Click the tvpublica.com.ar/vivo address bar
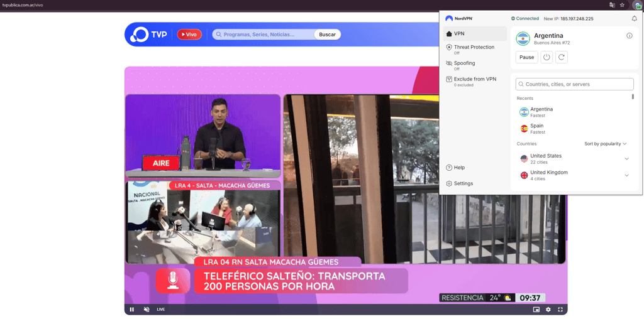Image resolution: width=644 pixels, height=319 pixels. 23,5
